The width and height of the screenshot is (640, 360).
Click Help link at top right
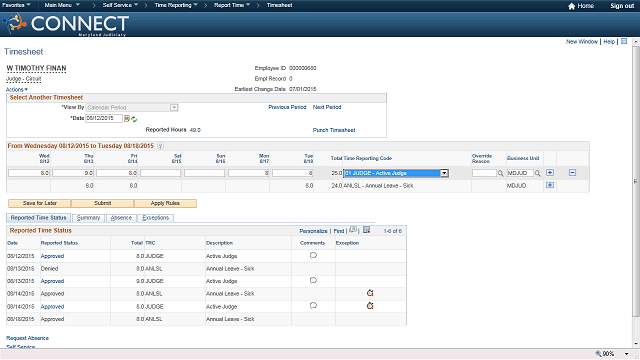(609, 42)
